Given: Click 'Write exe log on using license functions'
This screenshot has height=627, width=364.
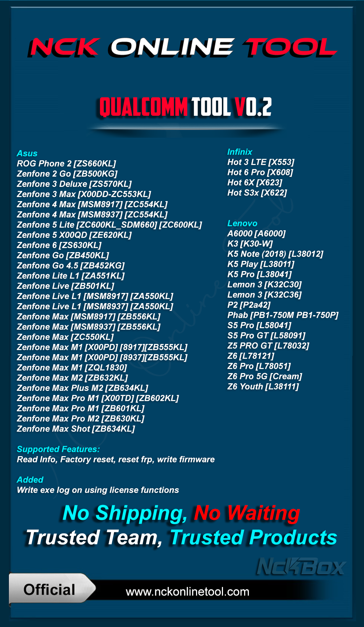Looking at the screenshot, I should (x=98, y=490).
